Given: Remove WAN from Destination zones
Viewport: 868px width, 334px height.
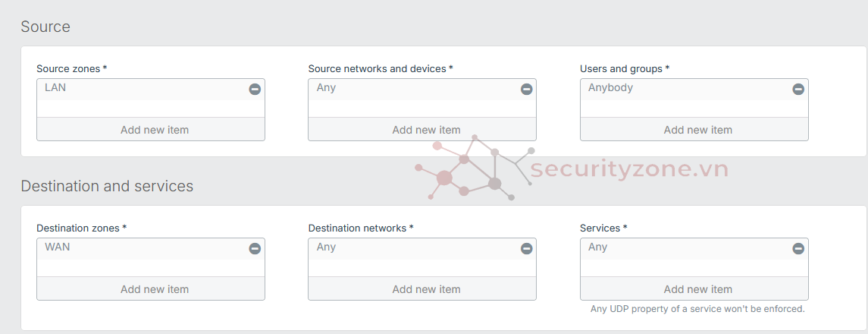Looking at the screenshot, I should pyautogui.click(x=255, y=249).
